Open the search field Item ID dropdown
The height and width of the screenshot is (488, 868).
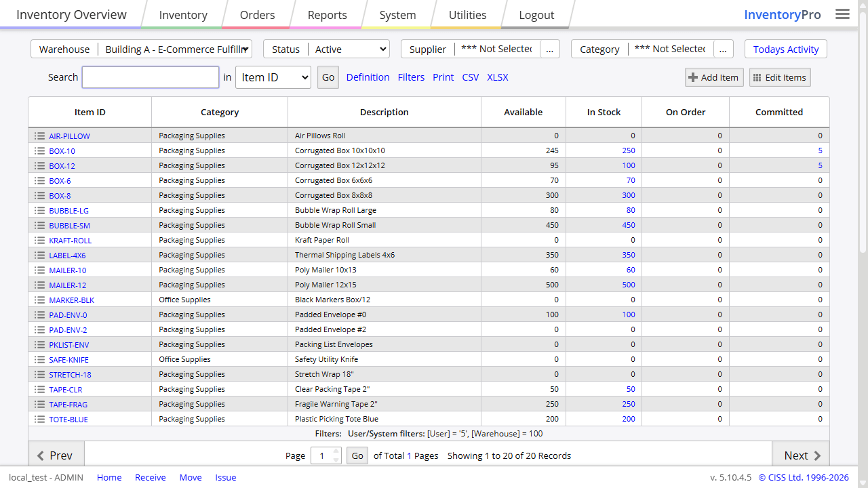[273, 77]
